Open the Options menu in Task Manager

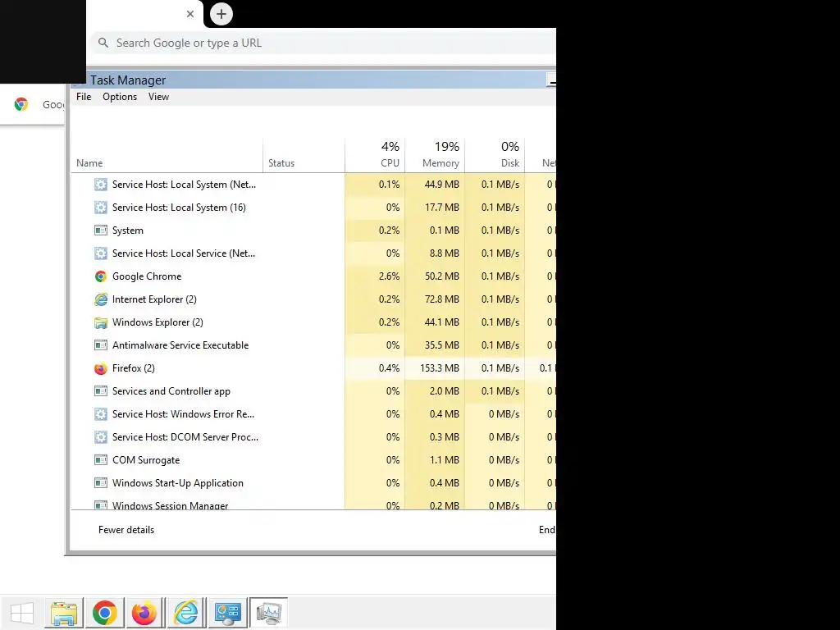click(x=120, y=97)
